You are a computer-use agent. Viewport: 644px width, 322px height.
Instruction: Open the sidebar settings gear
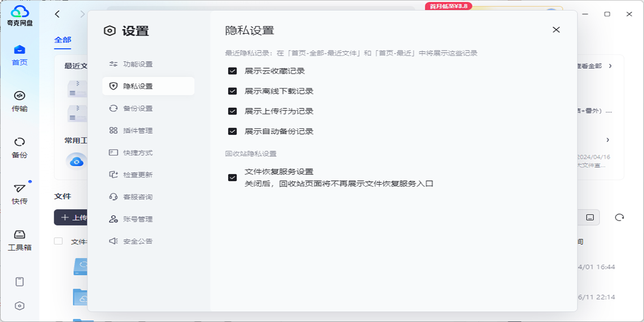[x=20, y=305]
